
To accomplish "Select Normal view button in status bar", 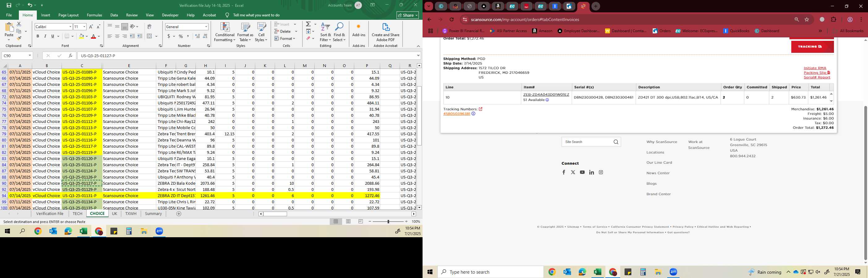I will (336, 221).
